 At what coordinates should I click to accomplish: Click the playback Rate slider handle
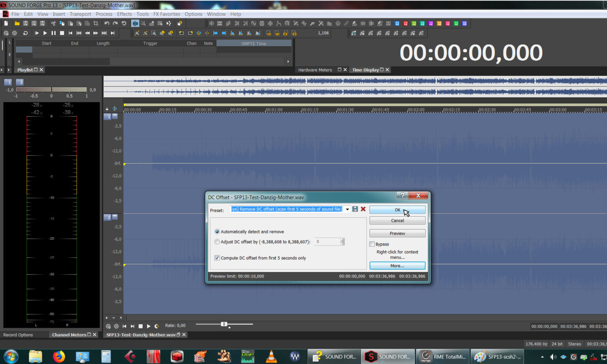(224, 324)
